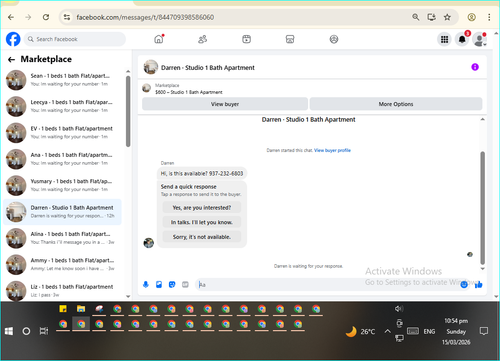Open the notifications bell
The image size is (500, 361).
462,39
